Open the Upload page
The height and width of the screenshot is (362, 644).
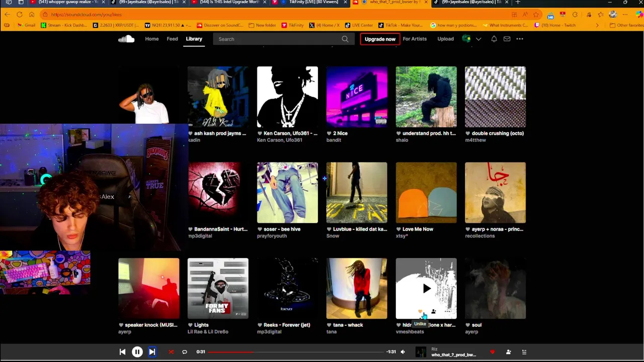tap(445, 39)
